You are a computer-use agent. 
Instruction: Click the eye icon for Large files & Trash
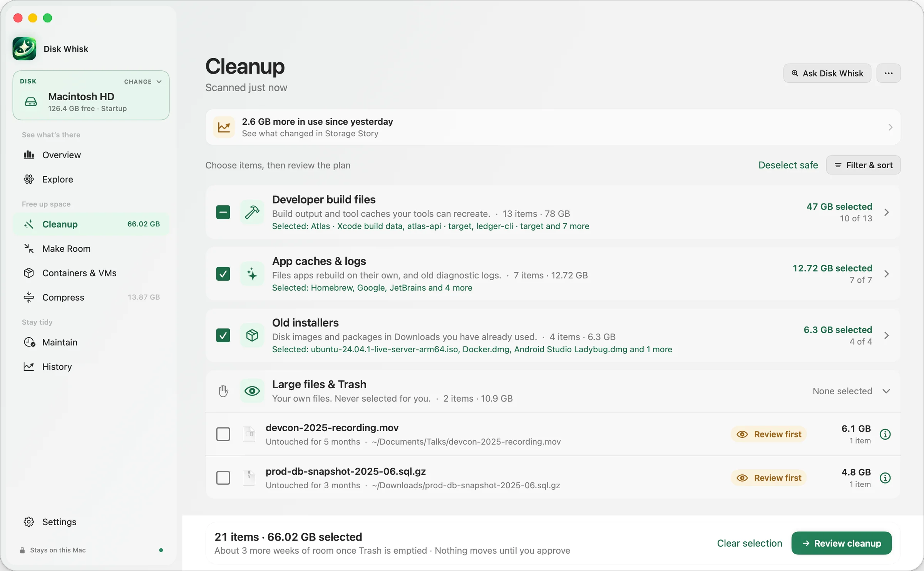click(252, 391)
